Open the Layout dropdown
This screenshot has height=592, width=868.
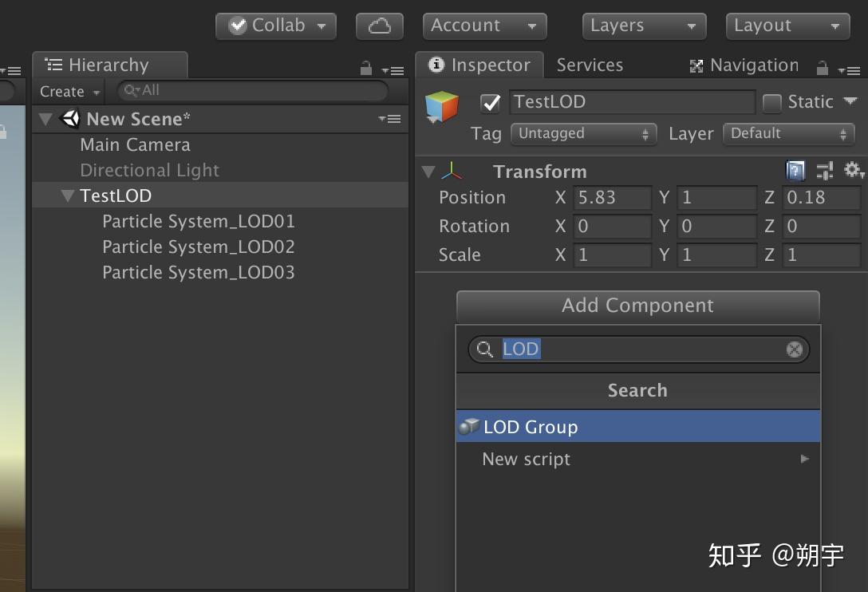787,26
